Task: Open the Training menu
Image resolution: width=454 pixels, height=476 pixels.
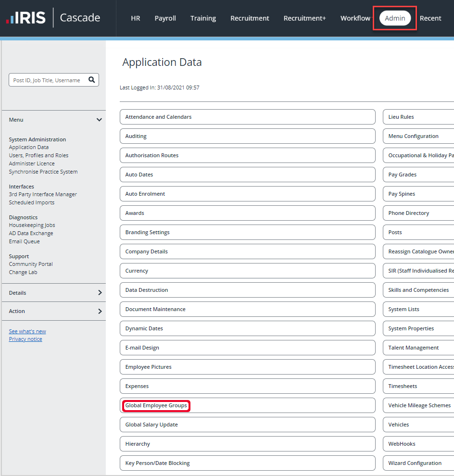Action: pos(203,18)
